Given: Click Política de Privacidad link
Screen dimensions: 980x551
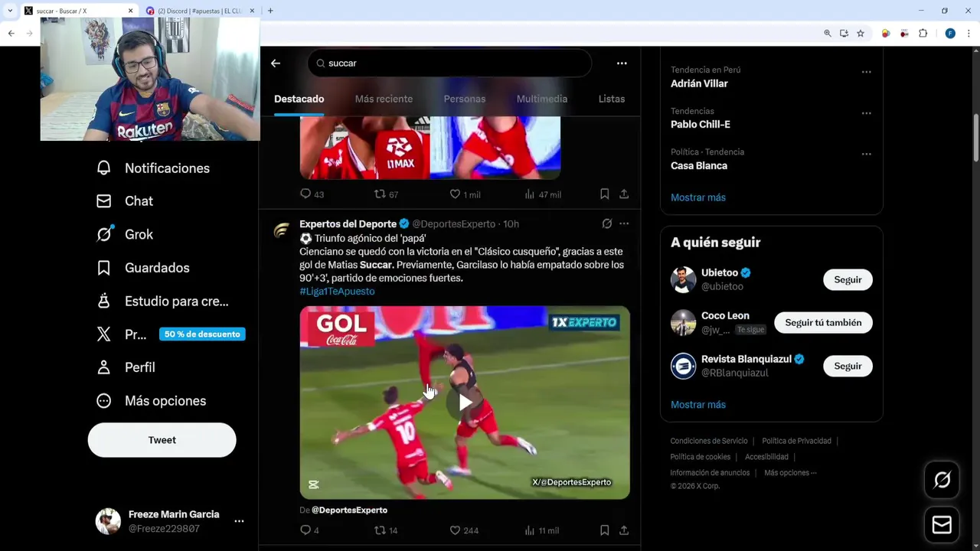Looking at the screenshot, I should pyautogui.click(x=796, y=442).
